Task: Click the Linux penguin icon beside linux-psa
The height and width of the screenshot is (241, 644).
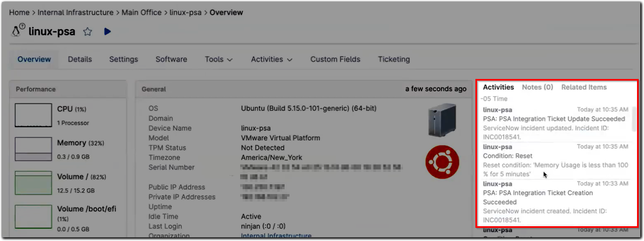Action: pos(16,31)
